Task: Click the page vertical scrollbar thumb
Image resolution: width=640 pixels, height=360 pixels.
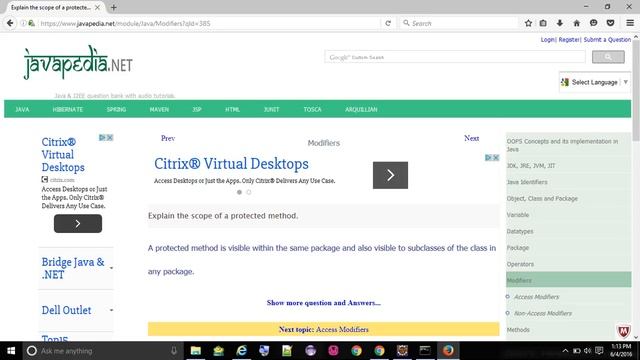Action: tap(636, 91)
